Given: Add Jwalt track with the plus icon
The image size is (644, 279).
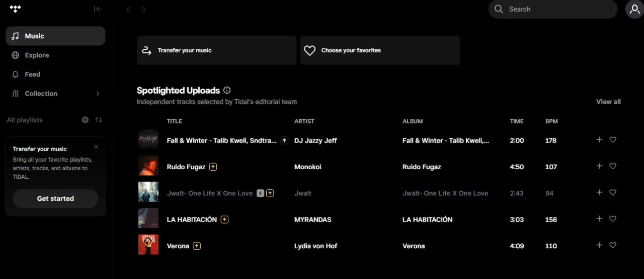Looking at the screenshot, I should pos(599,192).
